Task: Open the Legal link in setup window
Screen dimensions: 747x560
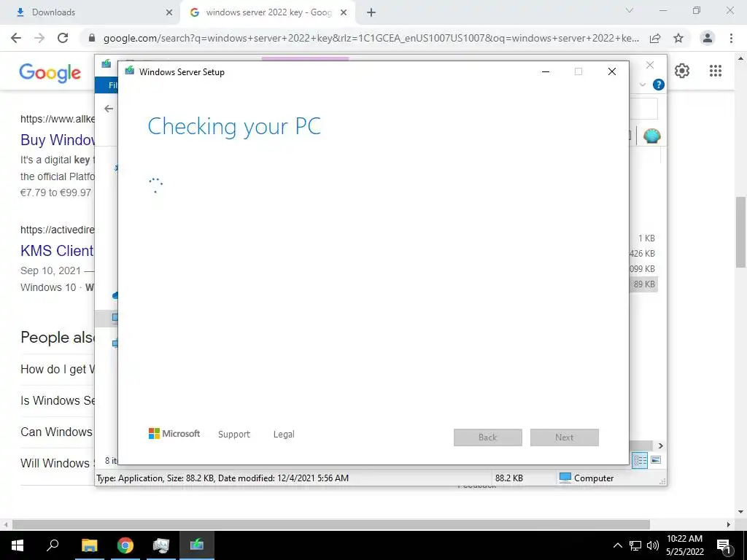Action: pyautogui.click(x=284, y=435)
